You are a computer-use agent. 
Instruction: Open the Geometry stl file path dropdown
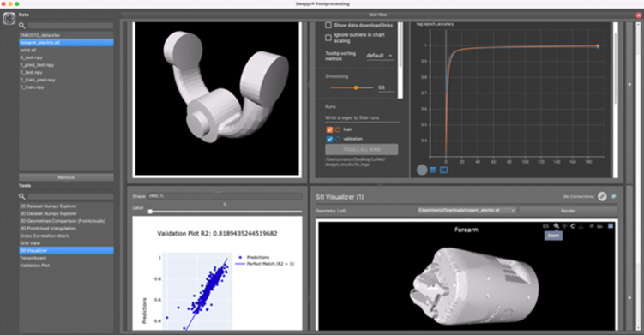[466, 211]
